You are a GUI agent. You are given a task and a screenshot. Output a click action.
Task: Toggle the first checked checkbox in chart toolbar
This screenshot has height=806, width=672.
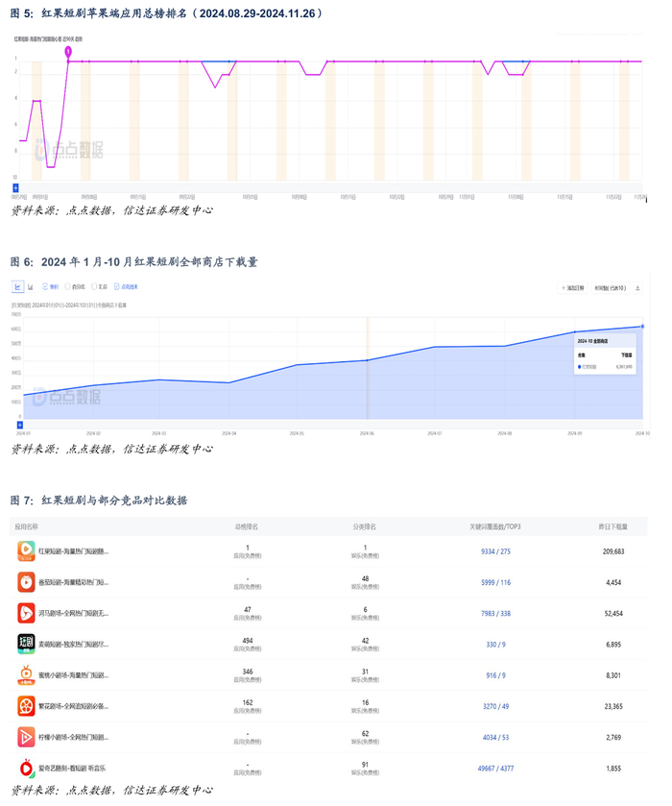click(x=45, y=287)
